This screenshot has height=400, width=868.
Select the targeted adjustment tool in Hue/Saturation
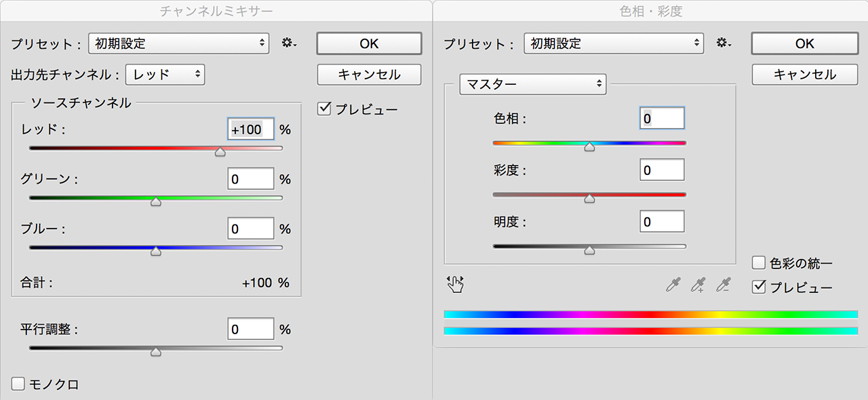pyautogui.click(x=454, y=285)
